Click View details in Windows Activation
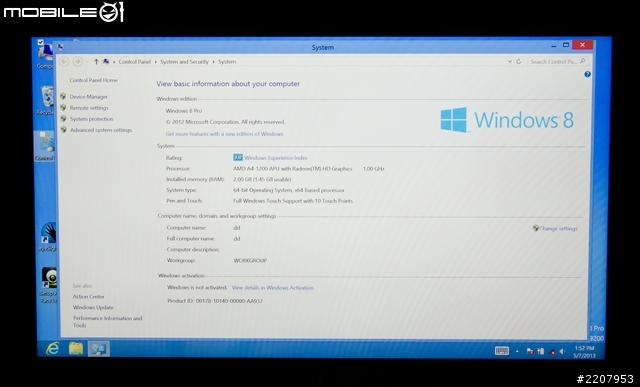640x387 pixels. pyautogui.click(x=273, y=287)
